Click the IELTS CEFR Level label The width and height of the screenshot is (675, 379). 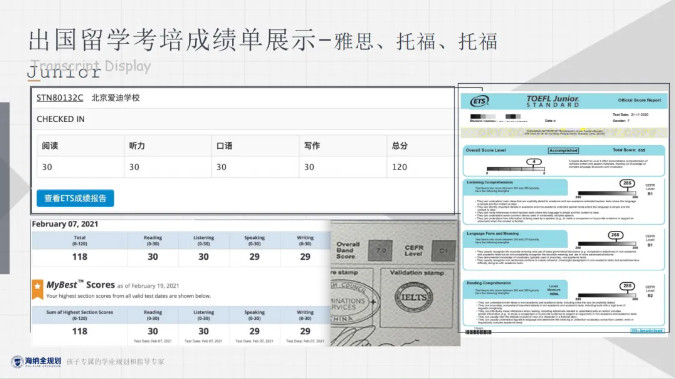(414, 251)
